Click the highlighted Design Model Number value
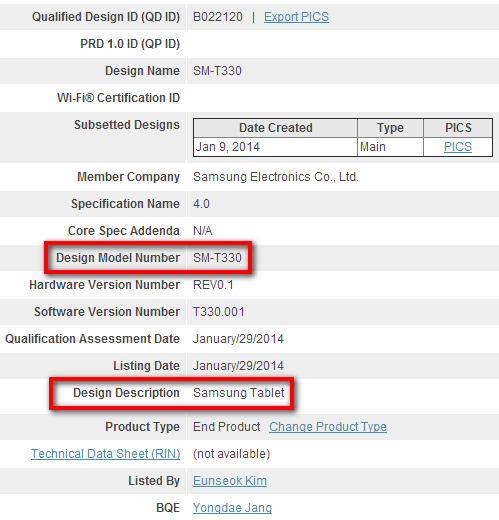This screenshot has height=520, width=499. [217, 258]
